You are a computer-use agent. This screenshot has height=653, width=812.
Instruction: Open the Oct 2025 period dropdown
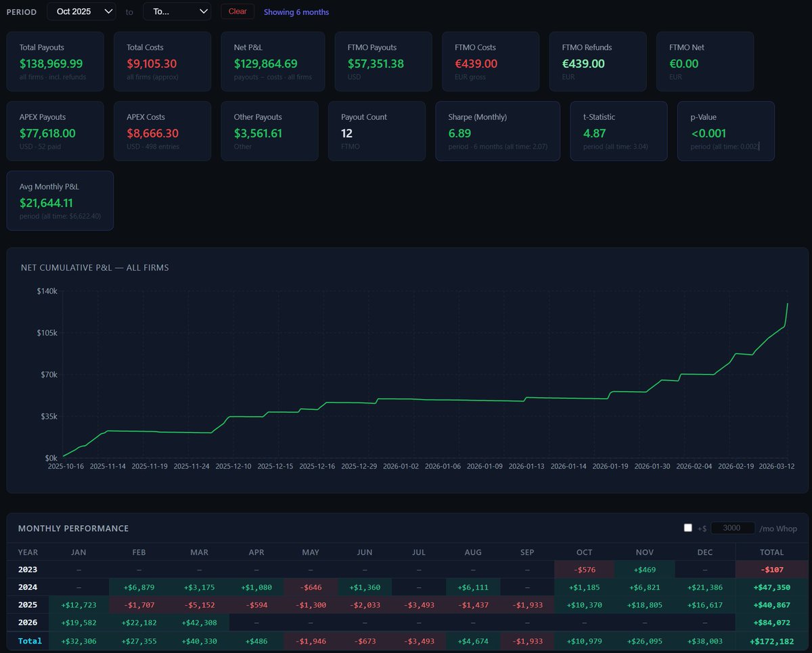pyautogui.click(x=81, y=12)
